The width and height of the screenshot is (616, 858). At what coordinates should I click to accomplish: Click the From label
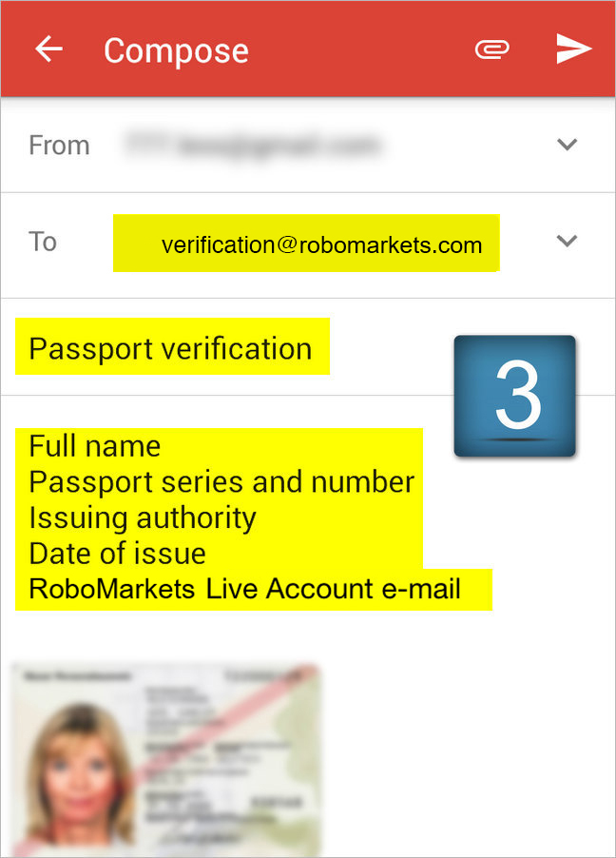click(59, 145)
